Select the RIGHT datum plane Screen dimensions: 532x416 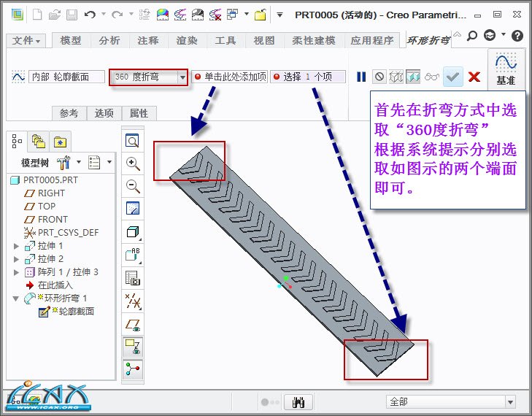[45, 193]
